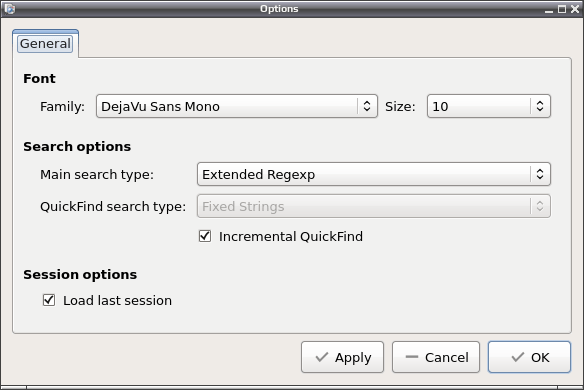Click the "Session options" heading

[80, 275]
